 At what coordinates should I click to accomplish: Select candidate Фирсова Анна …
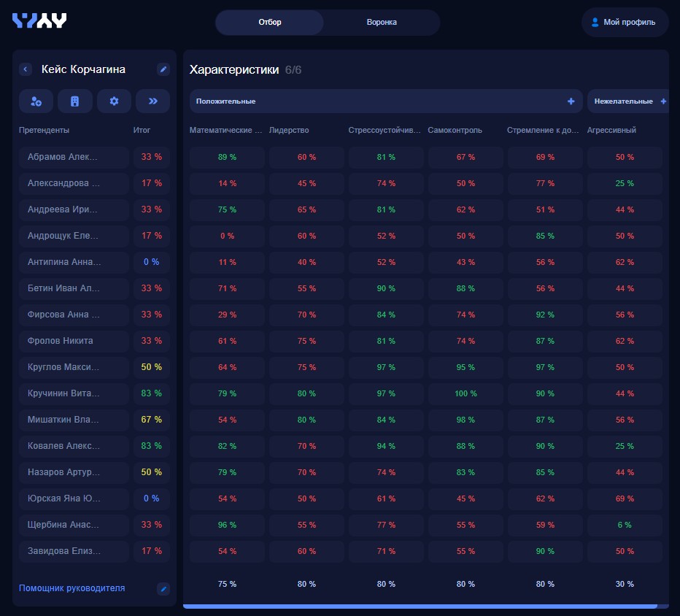tap(74, 315)
